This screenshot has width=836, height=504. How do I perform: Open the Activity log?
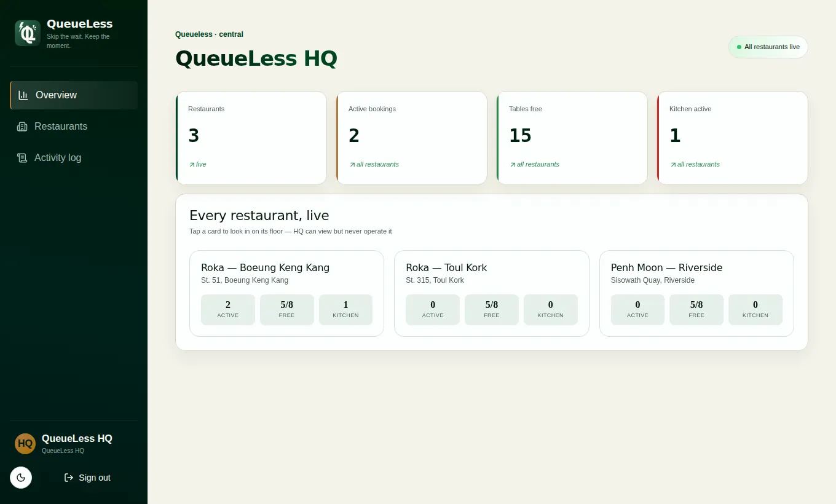[74, 158]
